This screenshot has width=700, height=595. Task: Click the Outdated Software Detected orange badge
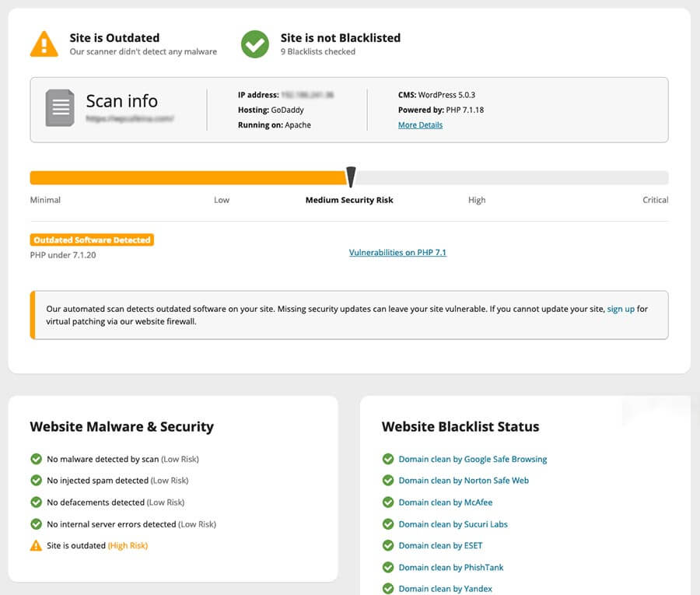92,240
